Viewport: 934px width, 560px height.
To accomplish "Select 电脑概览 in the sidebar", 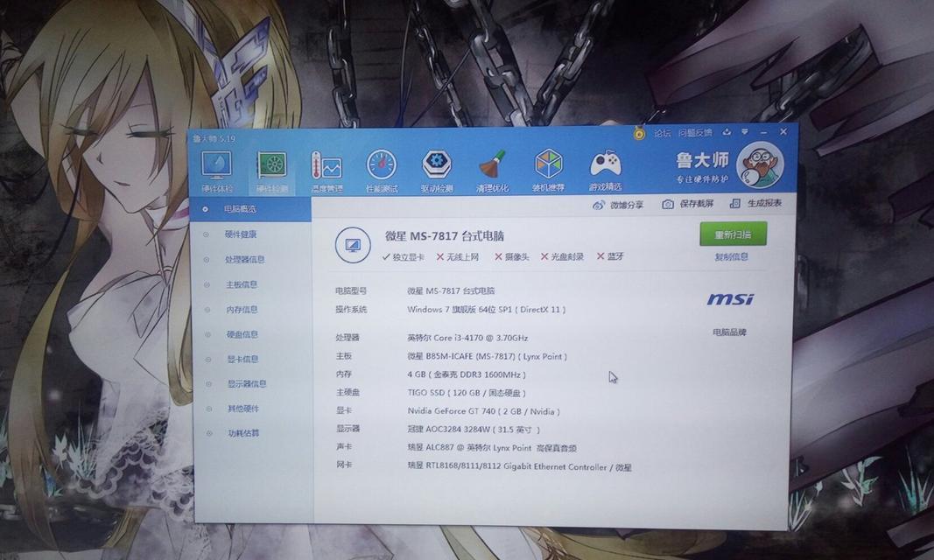I will click(x=250, y=209).
